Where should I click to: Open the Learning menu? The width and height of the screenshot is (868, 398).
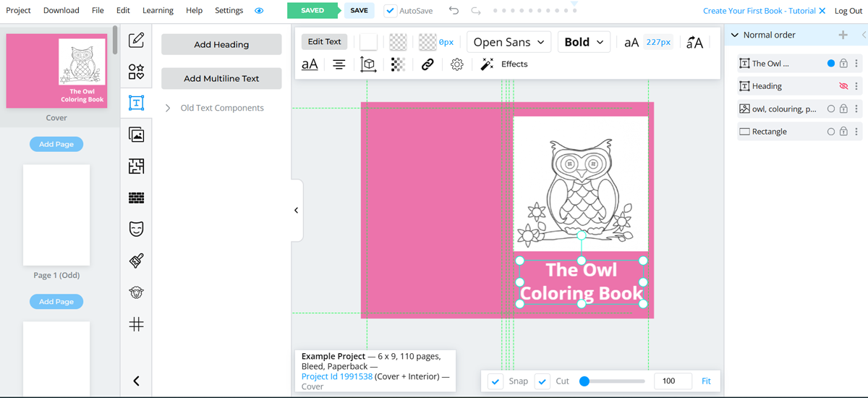(158, 11)
